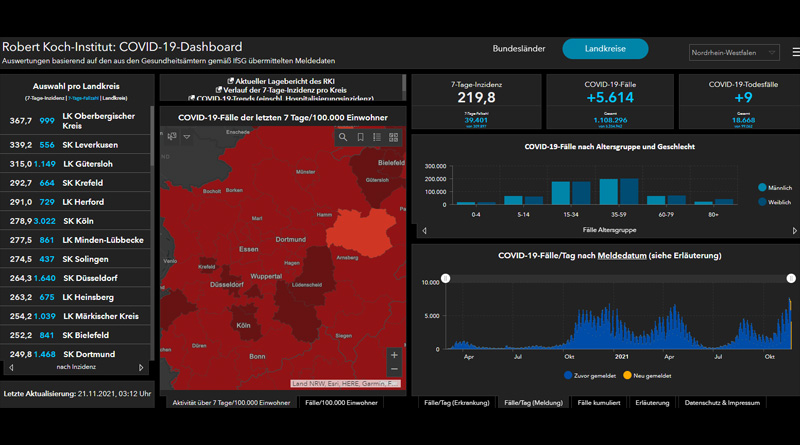Select SK Köln in the list
This screenshot has height=445, width=800.
75,221
